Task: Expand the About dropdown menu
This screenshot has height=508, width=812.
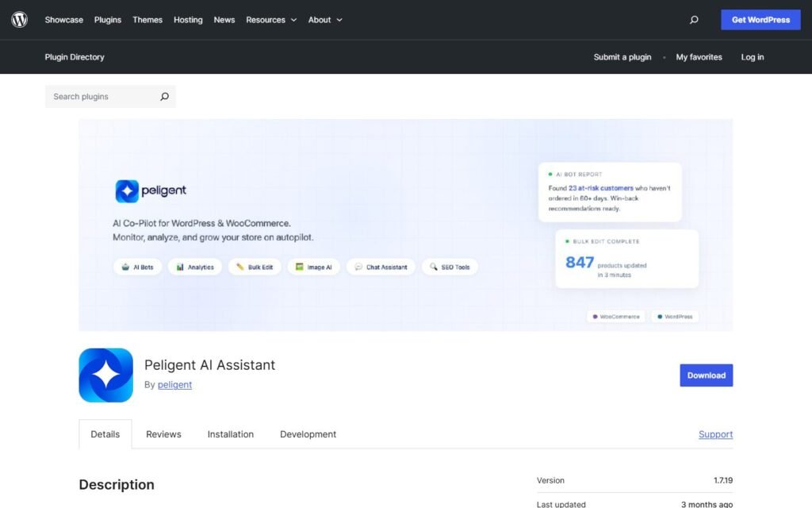Action: (x=325, y=20)
